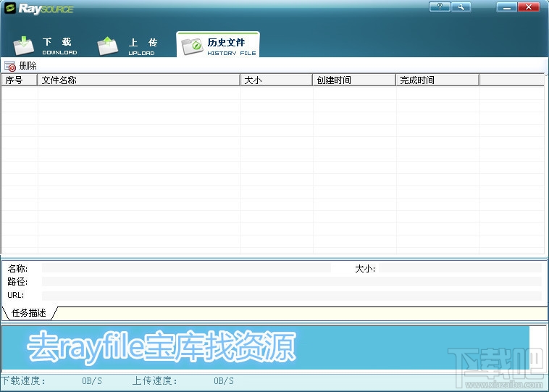Image resolution: width=549 pixels, height=392 pixels.
Task: Sort by 文件名称 column header
Action: tap(138, 80)
